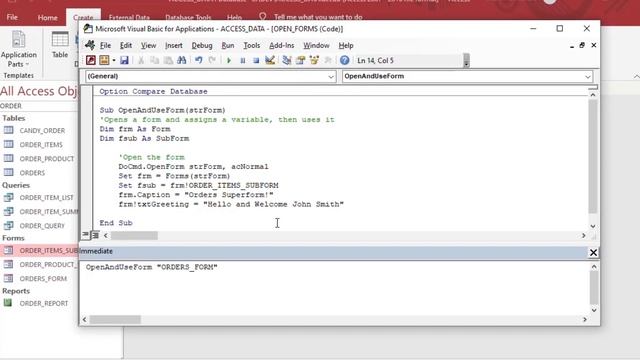Open the Window menu
640x360 pixels.
316,45
